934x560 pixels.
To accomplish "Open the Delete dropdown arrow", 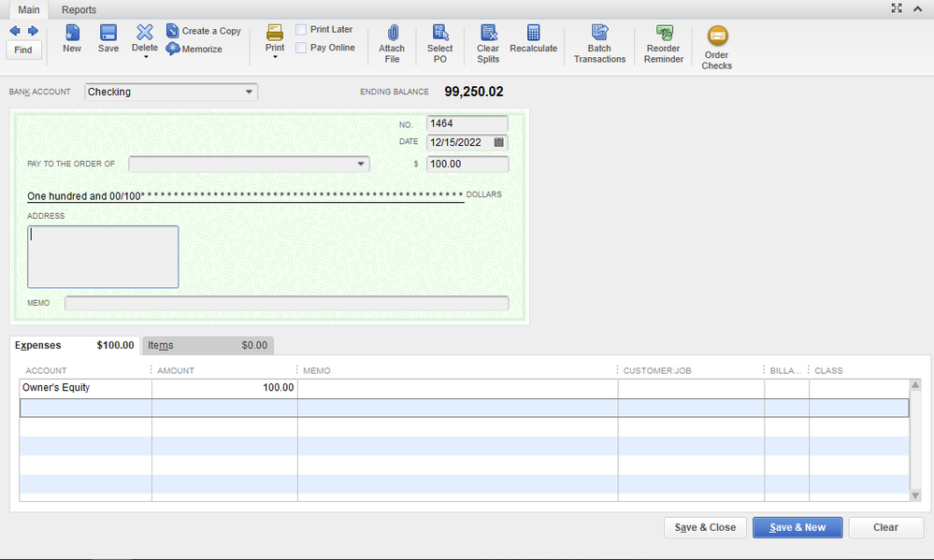I will (x=145, y=57).
